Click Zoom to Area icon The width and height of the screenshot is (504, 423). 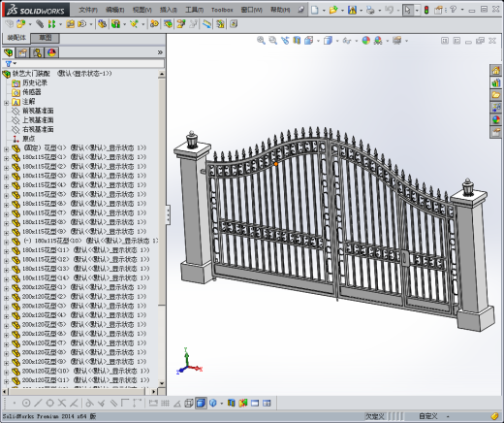[x=273, y=41]
